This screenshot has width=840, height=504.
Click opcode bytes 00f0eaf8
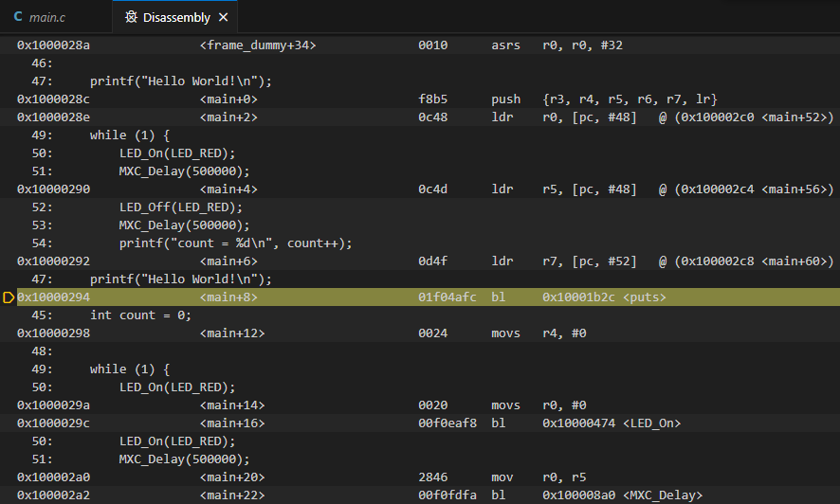pos(447,423)
